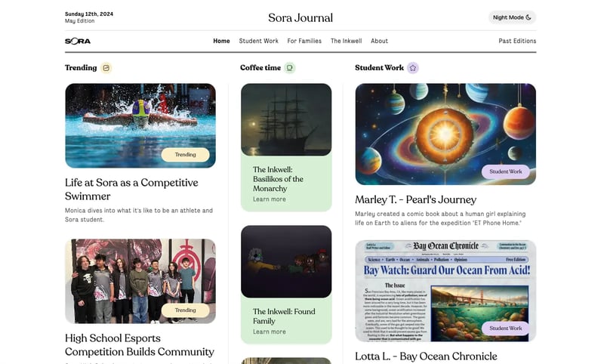
Task: Open High School Esports Competition article title
Action: (x=139, y=344)
